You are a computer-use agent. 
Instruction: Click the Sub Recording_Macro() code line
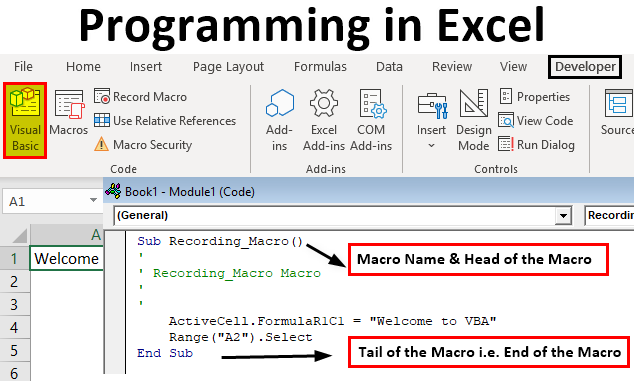220,241
